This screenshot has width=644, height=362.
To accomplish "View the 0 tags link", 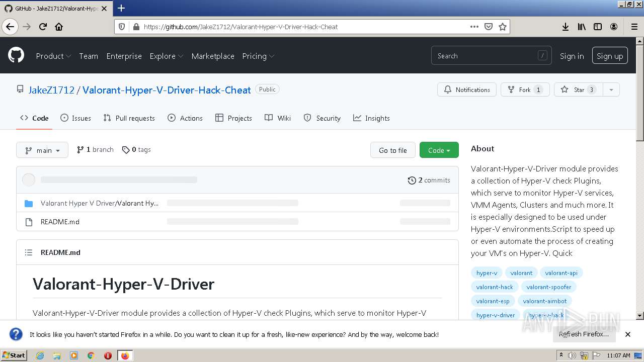I will point(136,150).
